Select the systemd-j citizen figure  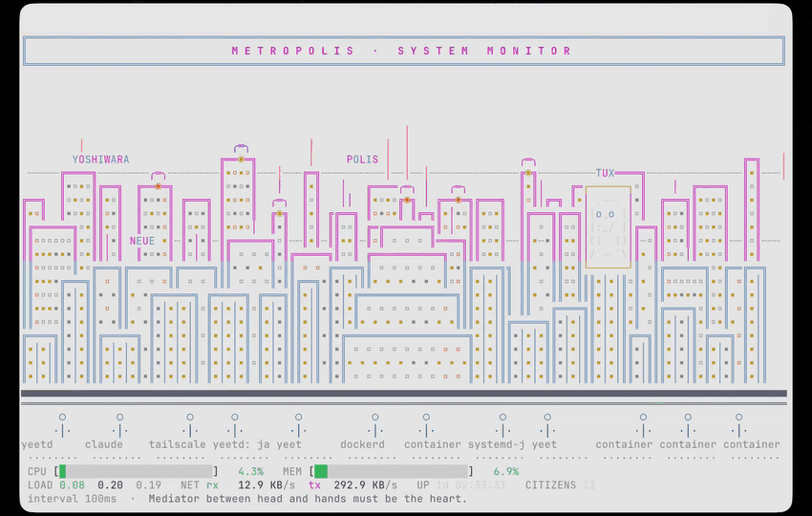pyautogui.click(x=502, y=426)
